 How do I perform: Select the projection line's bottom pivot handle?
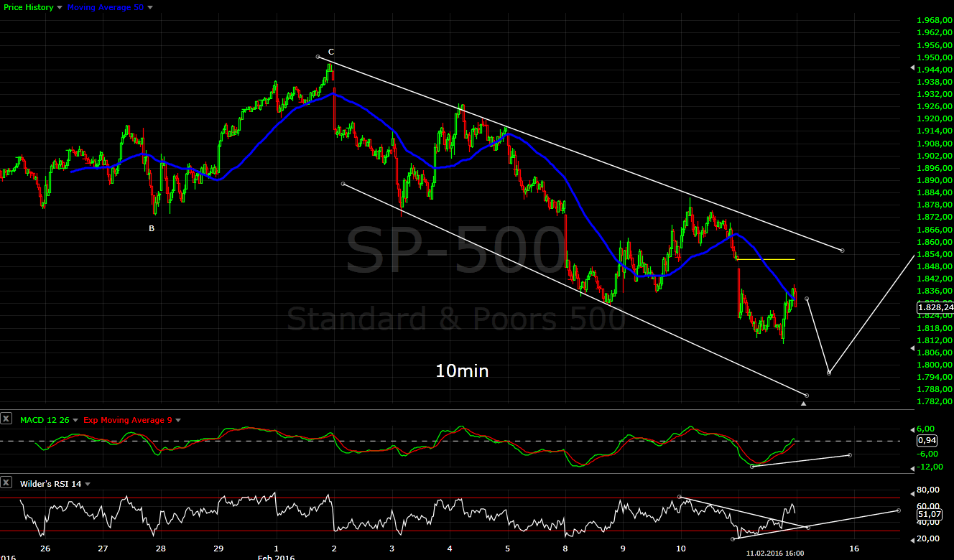point(829,373)
